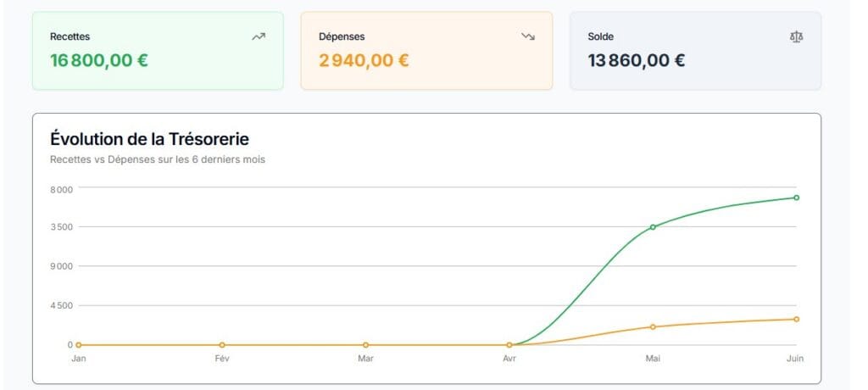Click the 16 800,00 € Recettes amount
Viewport: 868px width, 390px height.
(99, 60)
